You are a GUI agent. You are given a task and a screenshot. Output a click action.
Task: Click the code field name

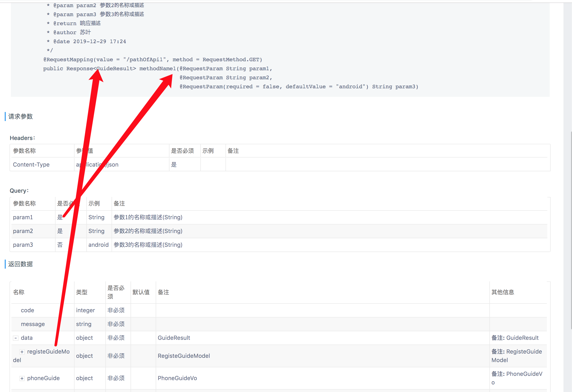pos(27,310)
